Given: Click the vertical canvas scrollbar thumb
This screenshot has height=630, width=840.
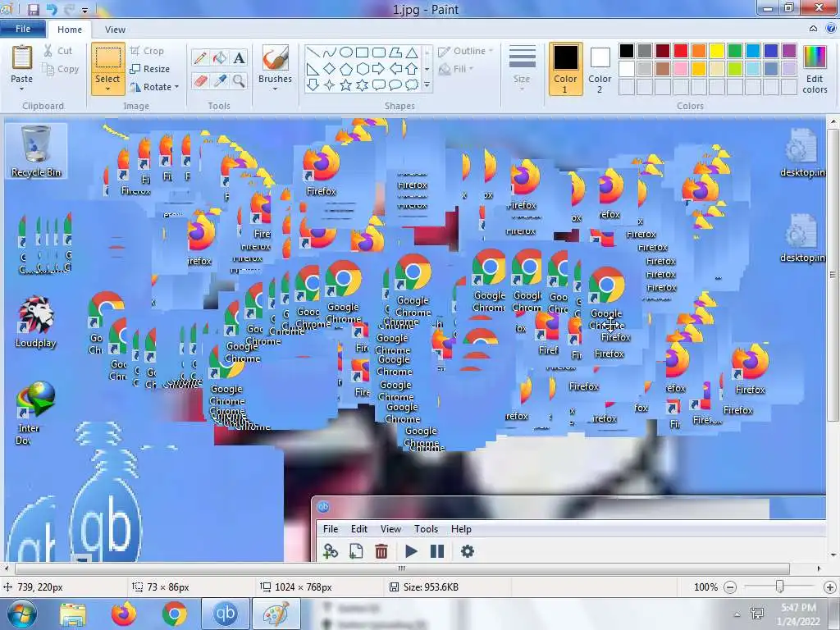Looking at the screenshot, I should [833, 275].
